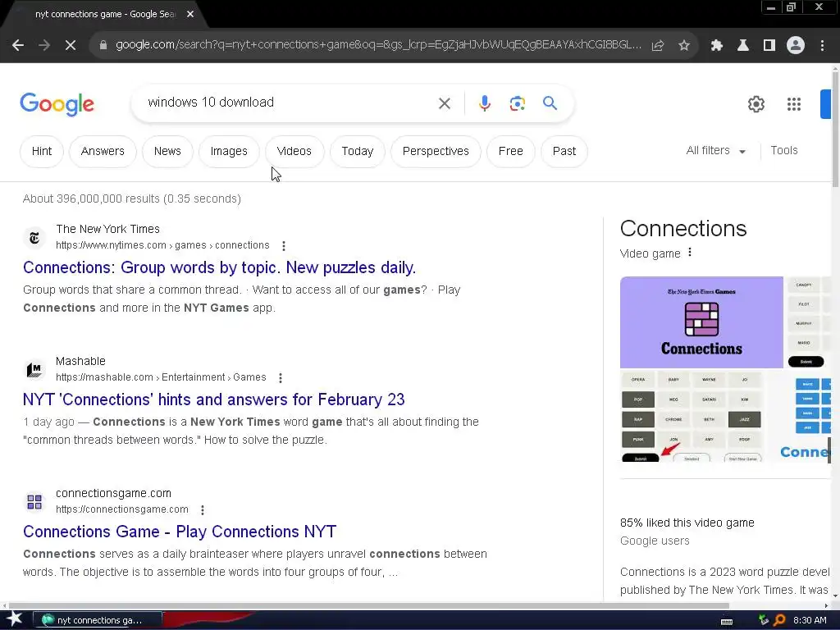
Task: Click the orange magnifier tray icon
Action: coord(779,620)
